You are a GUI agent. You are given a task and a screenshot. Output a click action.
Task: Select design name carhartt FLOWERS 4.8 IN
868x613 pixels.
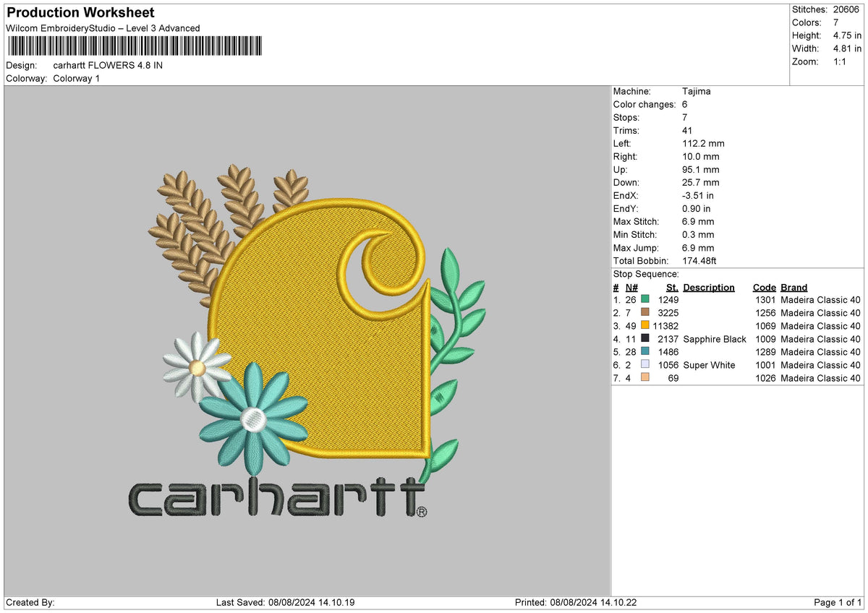(x=108, y=65)
